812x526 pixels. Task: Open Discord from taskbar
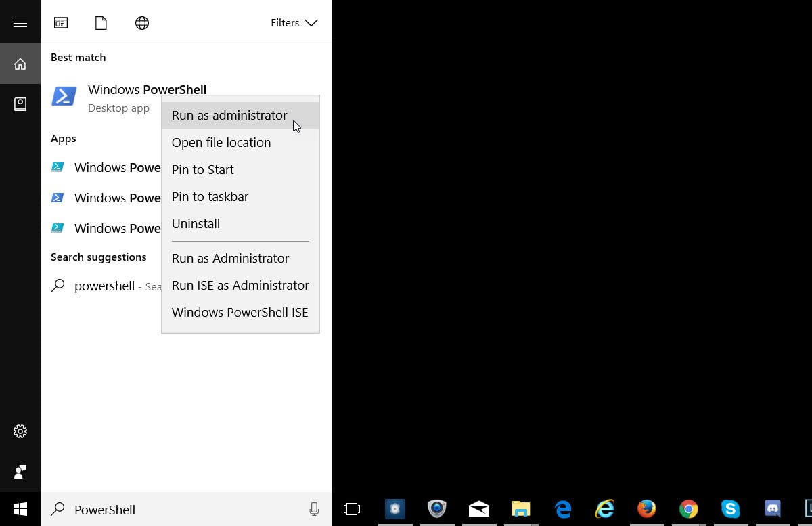click(772, 509)
